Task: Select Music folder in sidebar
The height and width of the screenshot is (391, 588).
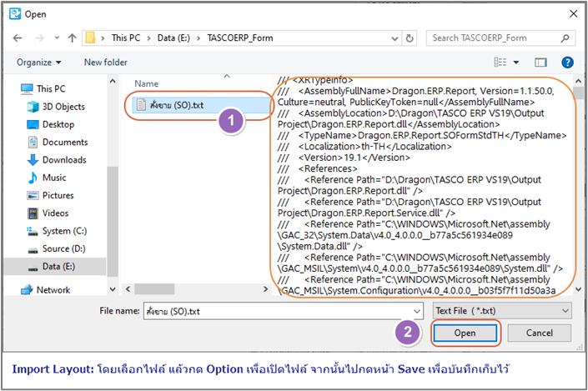Action: point(54,178)
